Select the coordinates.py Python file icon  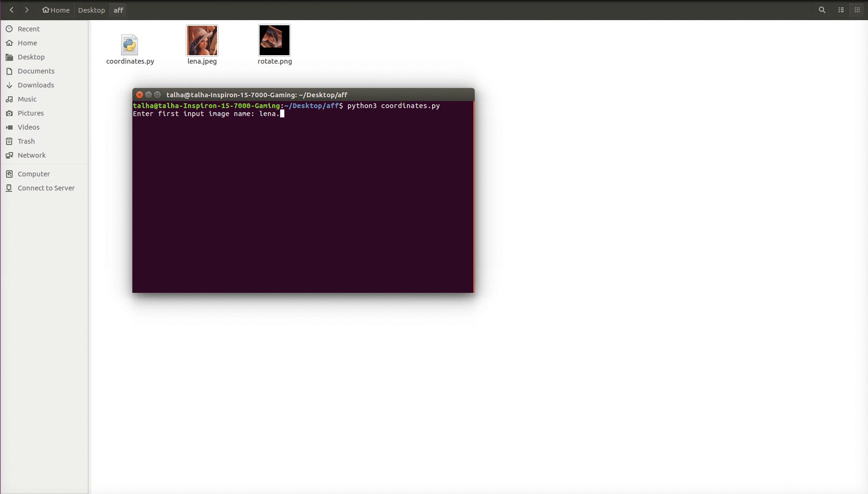130,44
